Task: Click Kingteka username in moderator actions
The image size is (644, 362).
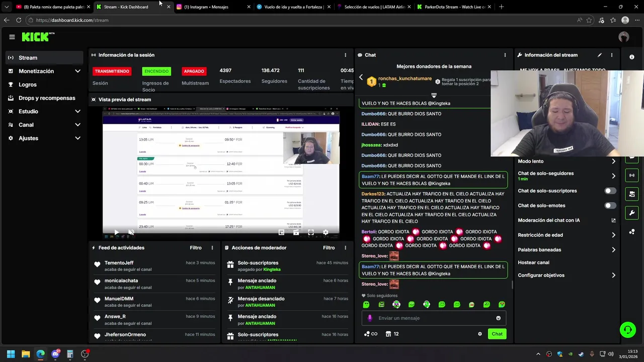Action: click(272, 269)
